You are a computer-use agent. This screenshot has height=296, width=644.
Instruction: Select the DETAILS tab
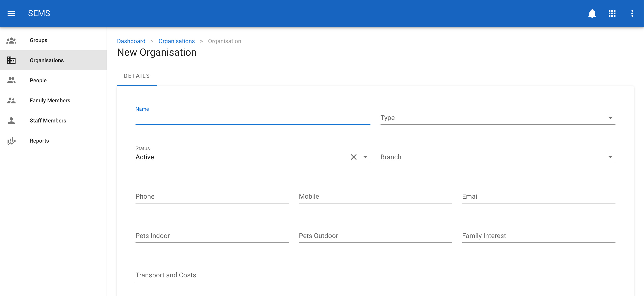tap(137, 76)
